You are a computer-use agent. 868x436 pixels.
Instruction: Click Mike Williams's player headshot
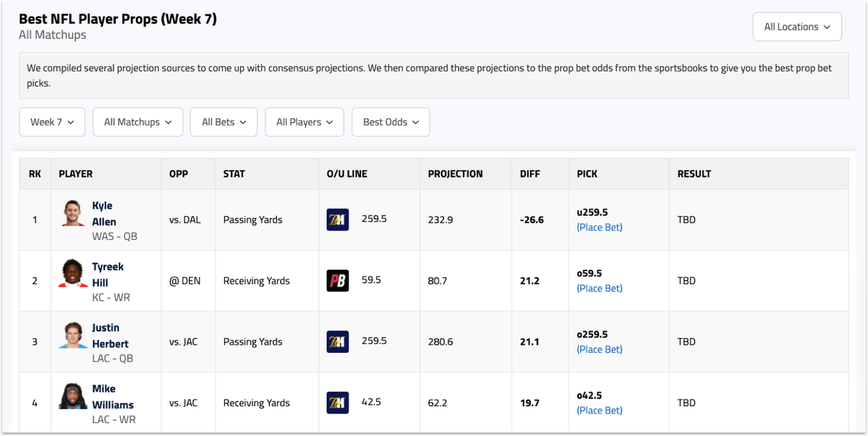72,398
